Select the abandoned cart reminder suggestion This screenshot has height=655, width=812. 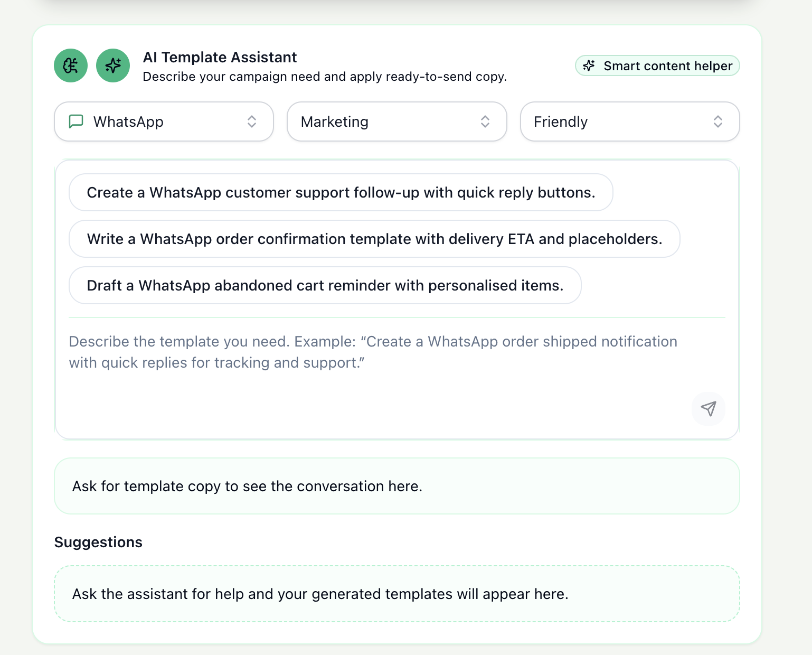coord(325,285)
